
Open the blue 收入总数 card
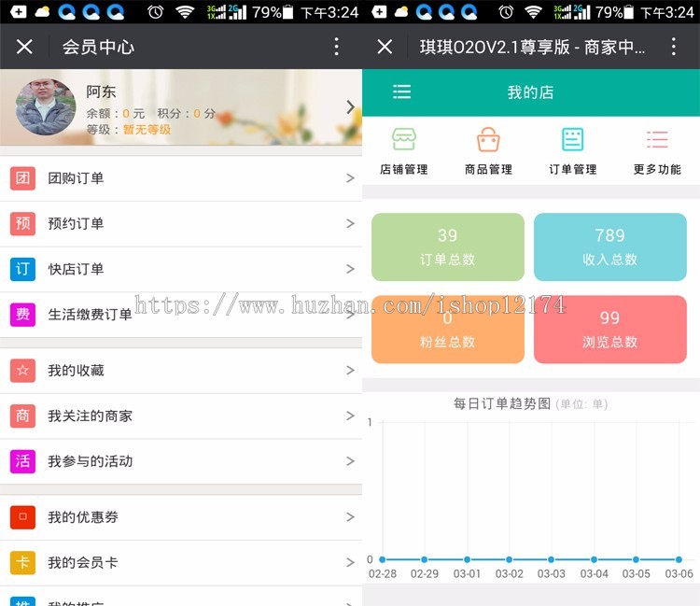pyautogui.click(x=610, y=247)
